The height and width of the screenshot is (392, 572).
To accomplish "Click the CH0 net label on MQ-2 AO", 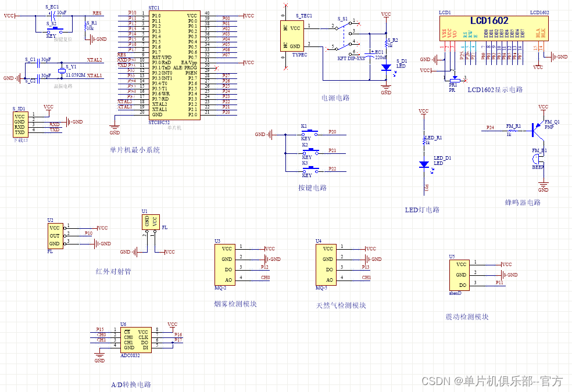I will pos(266,278).
